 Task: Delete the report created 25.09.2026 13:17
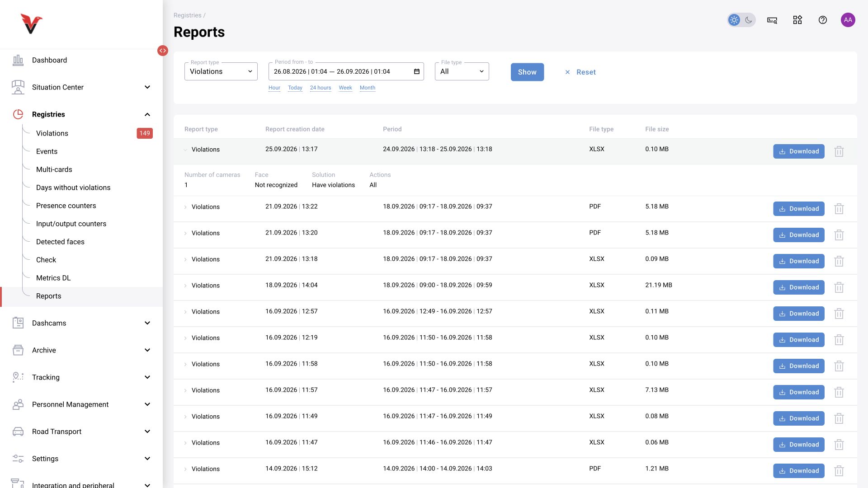839,151
